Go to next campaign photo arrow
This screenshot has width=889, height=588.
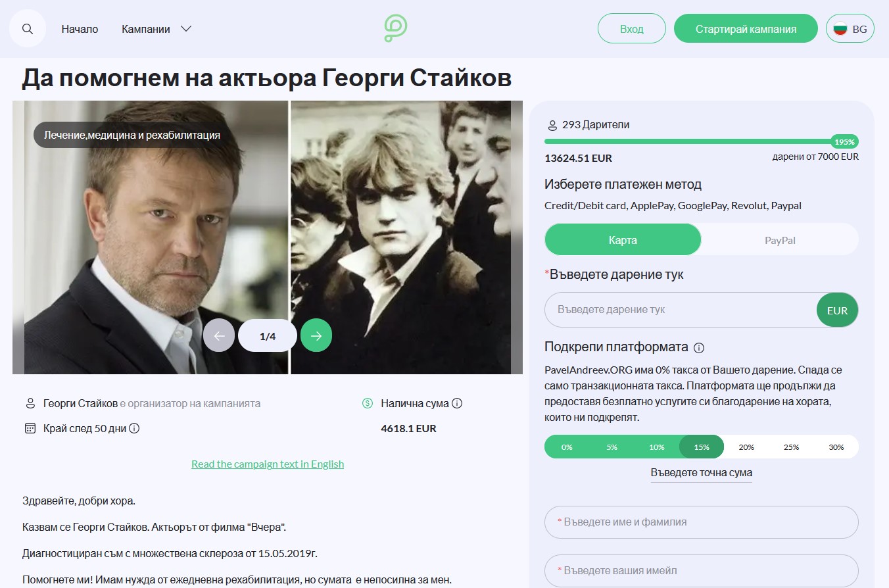tap(316, 336)
